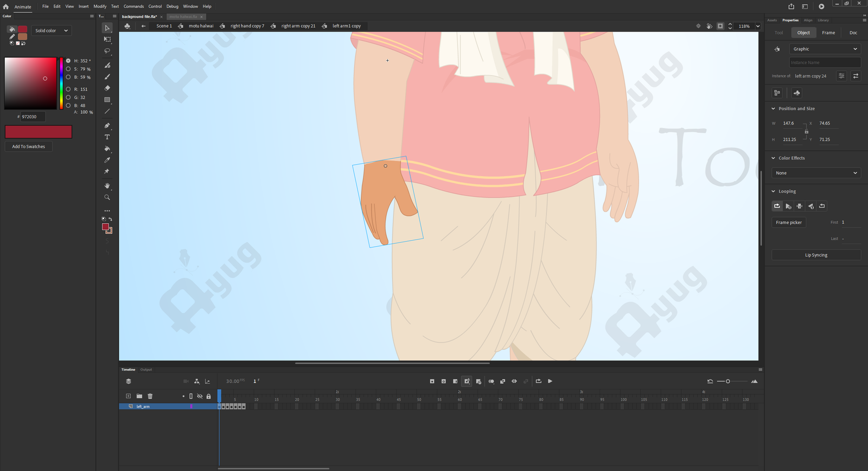Open the Modify menu
Screen dimensions: 868x471
point(100,7)
